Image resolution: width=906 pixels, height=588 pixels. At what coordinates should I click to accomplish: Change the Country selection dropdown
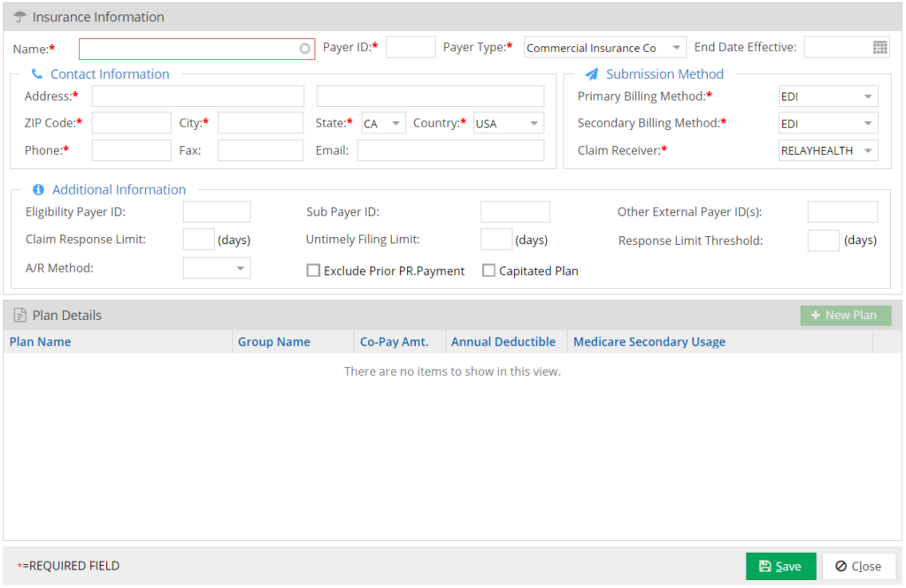535,122
